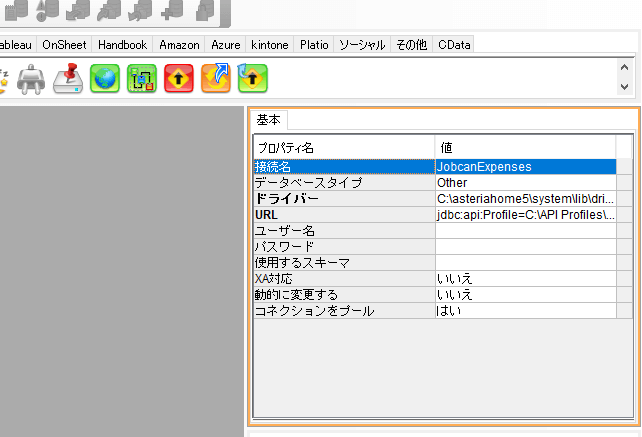Click the greyed database warning toolbar icon

pos(47,11)
